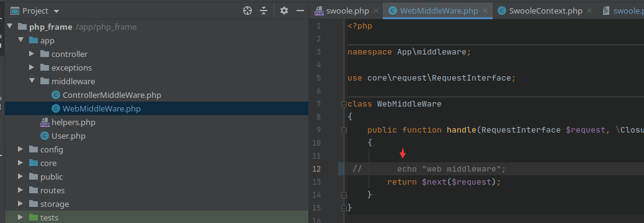
Task: Select helpers.php file in project tree
Action: click(68, 122)
